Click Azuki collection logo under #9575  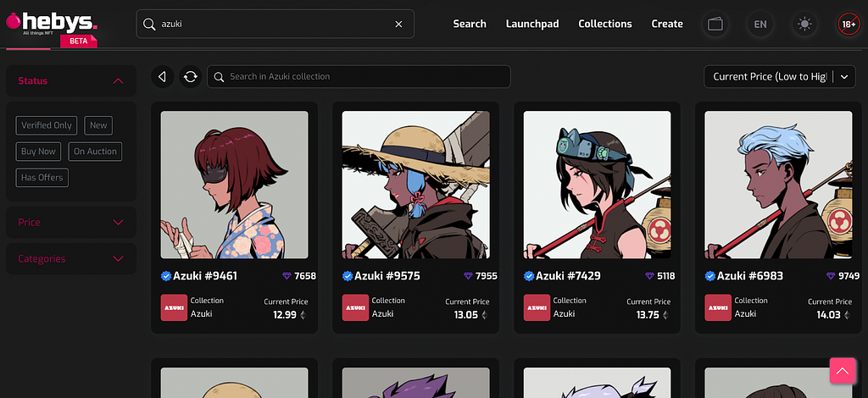355,307
